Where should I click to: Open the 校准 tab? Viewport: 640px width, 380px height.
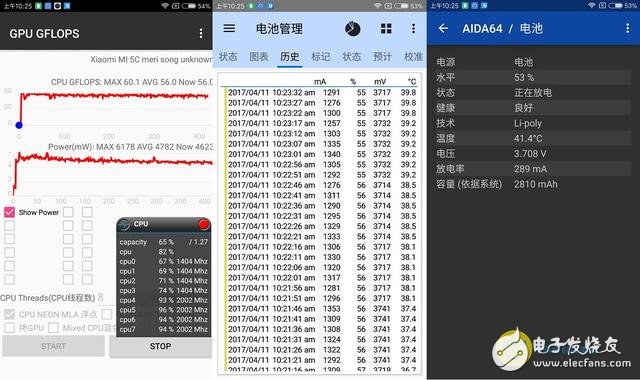click(x=413, y=56)
